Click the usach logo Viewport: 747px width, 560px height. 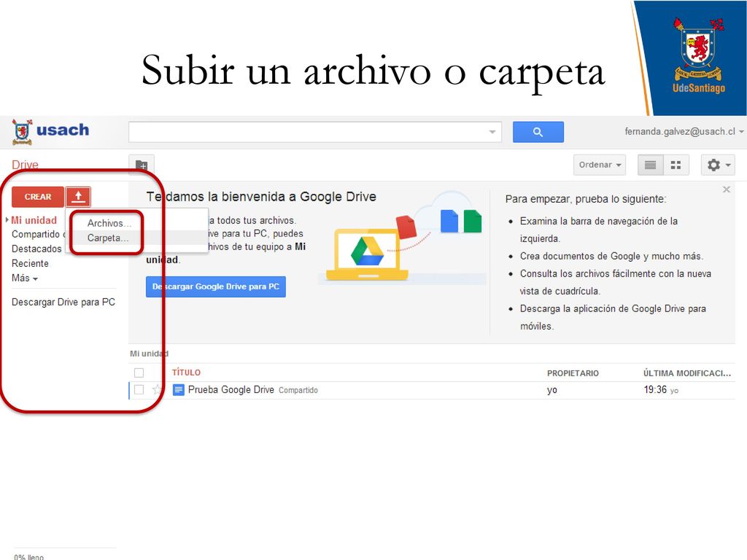pos(50,131)
